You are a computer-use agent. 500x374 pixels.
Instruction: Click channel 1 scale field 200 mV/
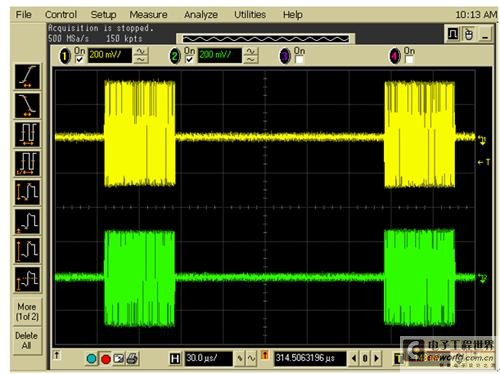[110, 55]
